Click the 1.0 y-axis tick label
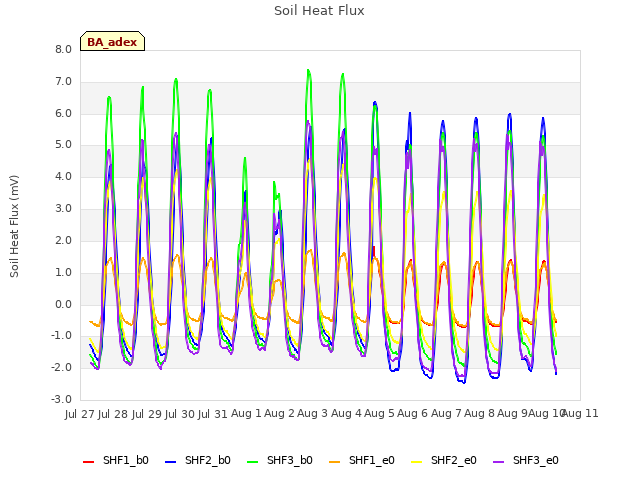Image resolution: width=640 pixels, height=480 pixels. click(64, 272)
